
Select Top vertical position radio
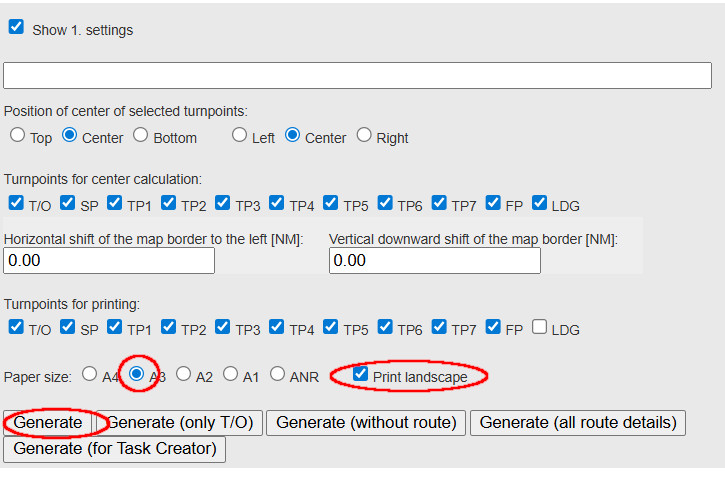pos(17,135)
